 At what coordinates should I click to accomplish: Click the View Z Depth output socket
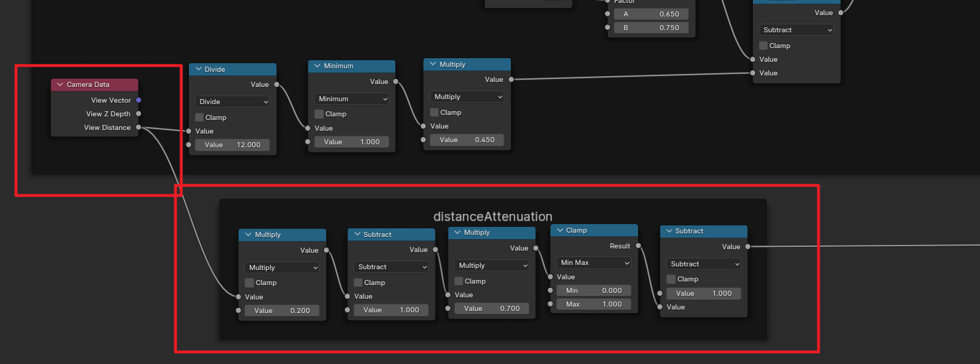[x=139, y=114]
